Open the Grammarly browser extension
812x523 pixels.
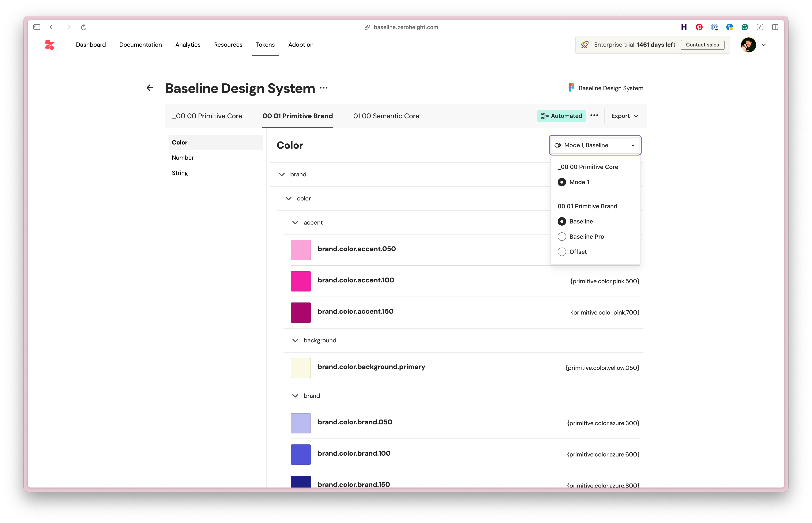744,27
